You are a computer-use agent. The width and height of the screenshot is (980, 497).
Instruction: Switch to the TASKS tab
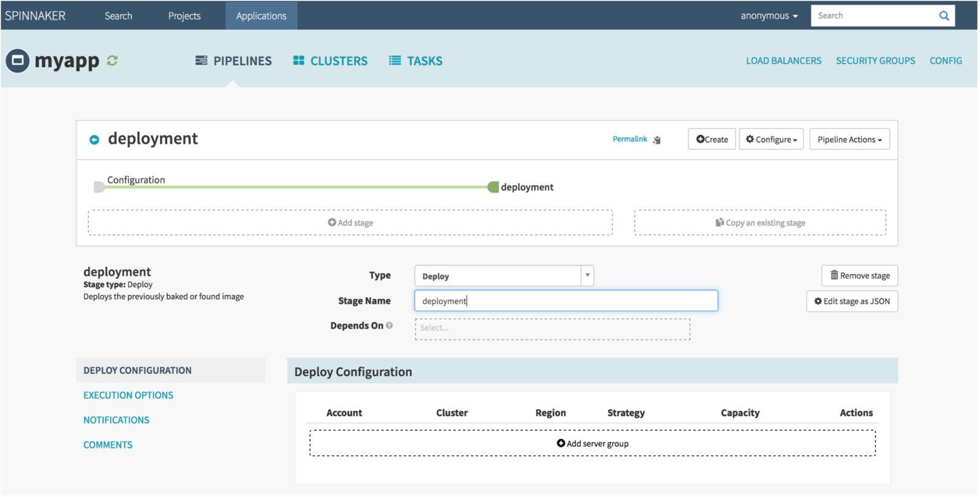(x=415, y=61)
